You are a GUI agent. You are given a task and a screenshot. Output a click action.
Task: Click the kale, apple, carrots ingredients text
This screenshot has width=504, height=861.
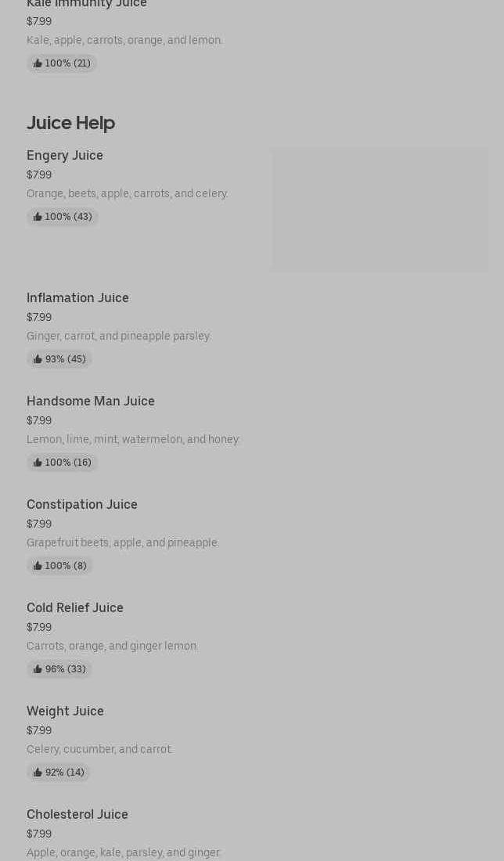point(124,40)
